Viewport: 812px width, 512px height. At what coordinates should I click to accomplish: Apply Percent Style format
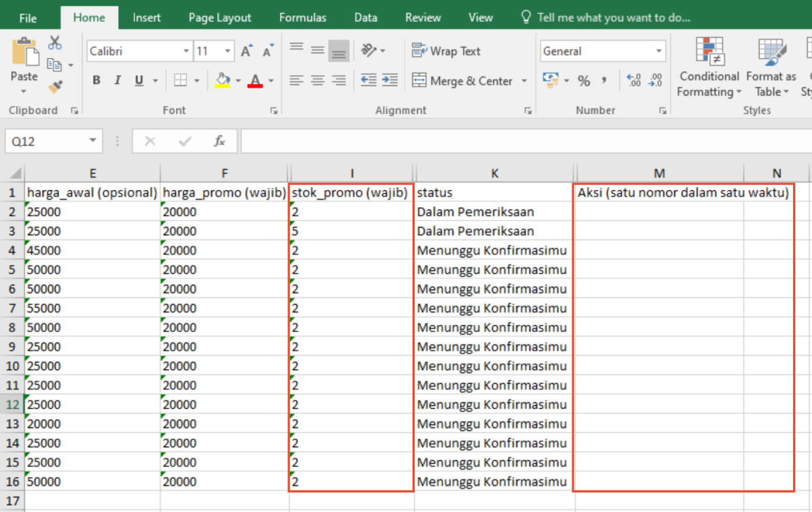pos(584,81)
